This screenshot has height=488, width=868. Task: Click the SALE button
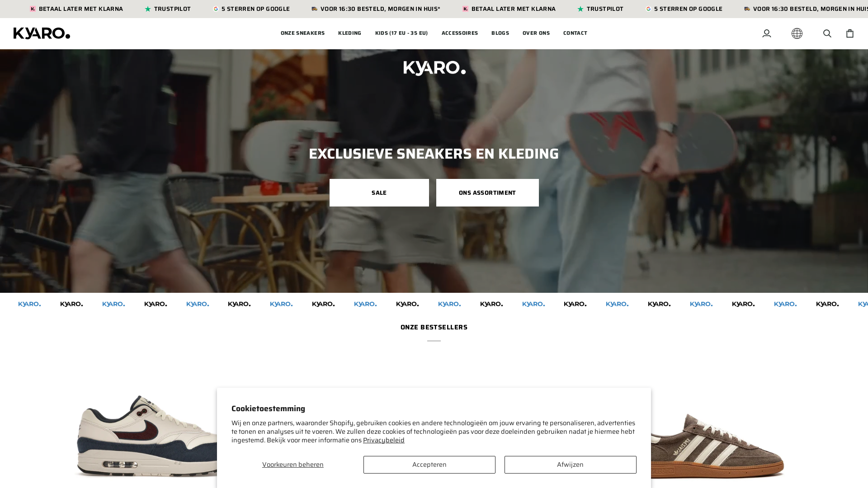[x=379, y=192]
